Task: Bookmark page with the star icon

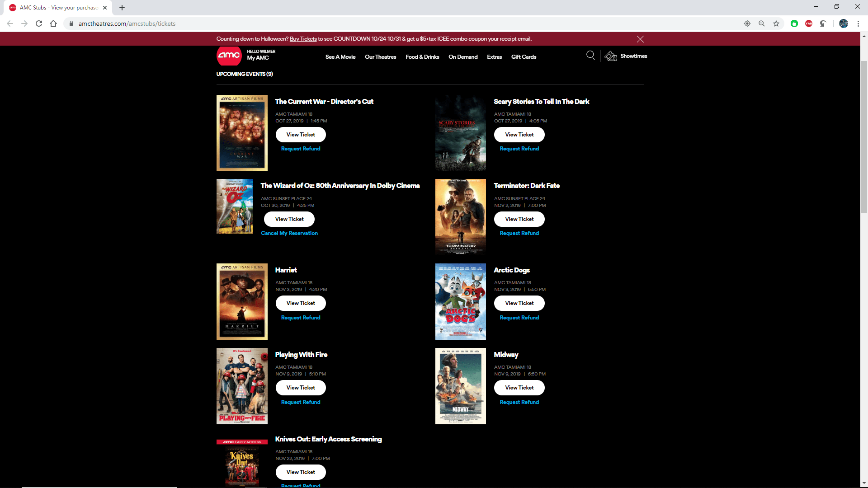Action: [776, 23]
